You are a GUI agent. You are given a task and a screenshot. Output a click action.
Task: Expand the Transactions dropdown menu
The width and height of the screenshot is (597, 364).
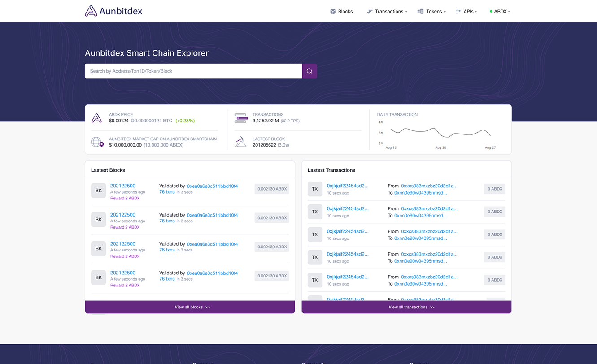click(387, 12)
